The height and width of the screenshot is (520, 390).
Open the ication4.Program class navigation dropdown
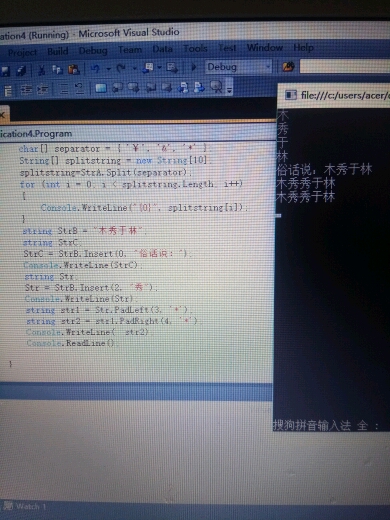coord(137,134)
